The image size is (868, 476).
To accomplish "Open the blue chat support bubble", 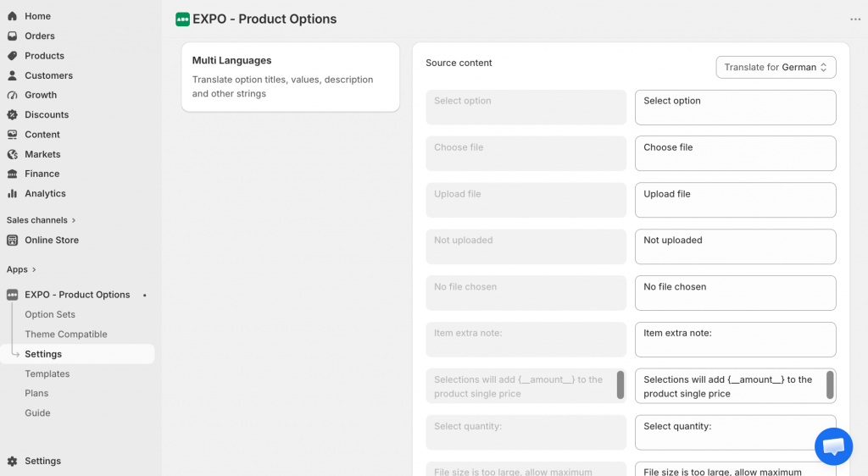I will click(834, 446).
